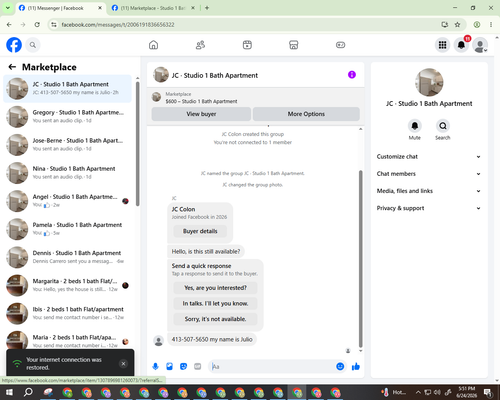Send quick response Sorry, it's not available.

pos(215,319)
